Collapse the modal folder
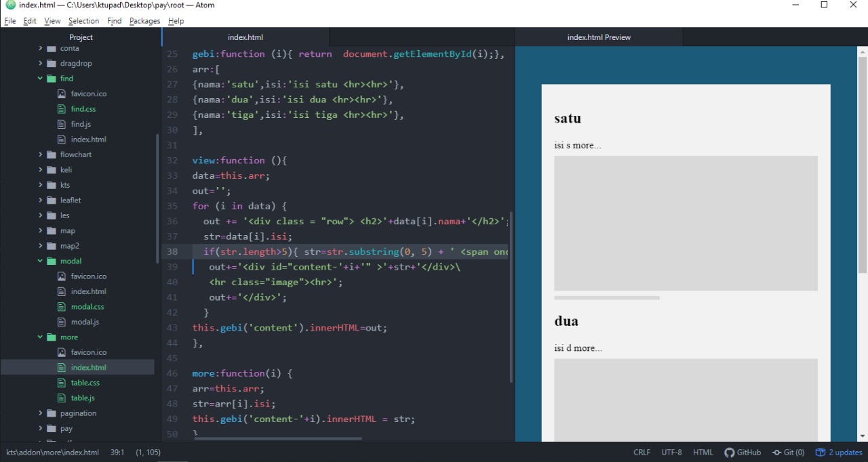Image resolution: width=868 pixels, height=462 pixels. (x=40, y=261)
